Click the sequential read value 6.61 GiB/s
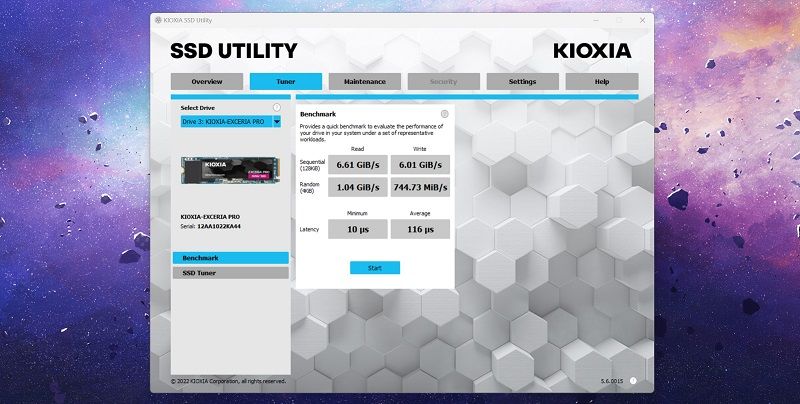The image size is (800, 404). click(x=358, y=165)
